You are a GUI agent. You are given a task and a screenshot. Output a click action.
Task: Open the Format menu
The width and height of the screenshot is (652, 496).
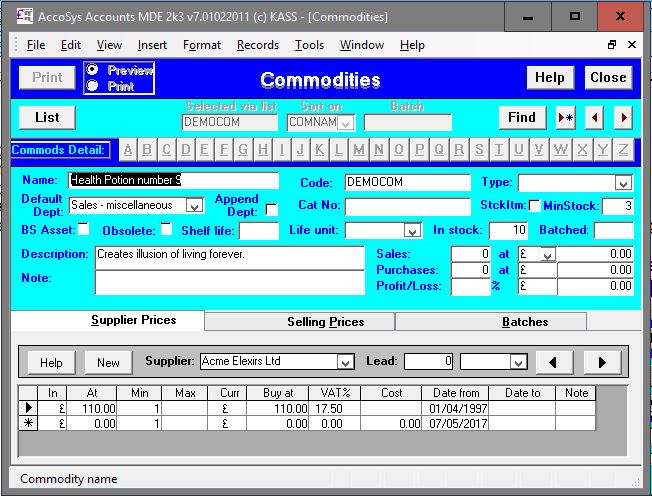[x=202, y=45]
